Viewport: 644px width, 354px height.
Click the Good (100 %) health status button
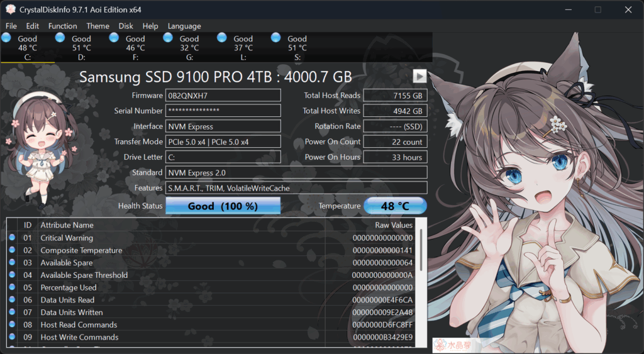223,206
